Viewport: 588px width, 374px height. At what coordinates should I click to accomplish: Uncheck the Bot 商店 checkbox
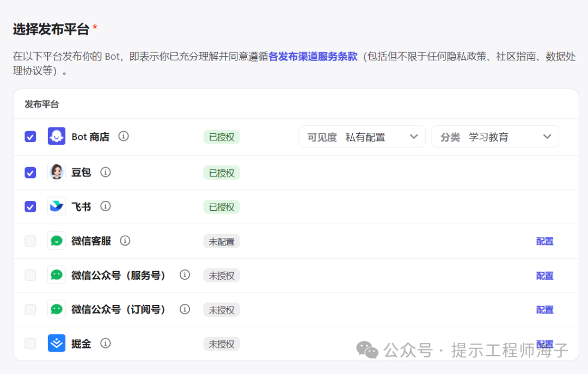(x=30, y=137)
